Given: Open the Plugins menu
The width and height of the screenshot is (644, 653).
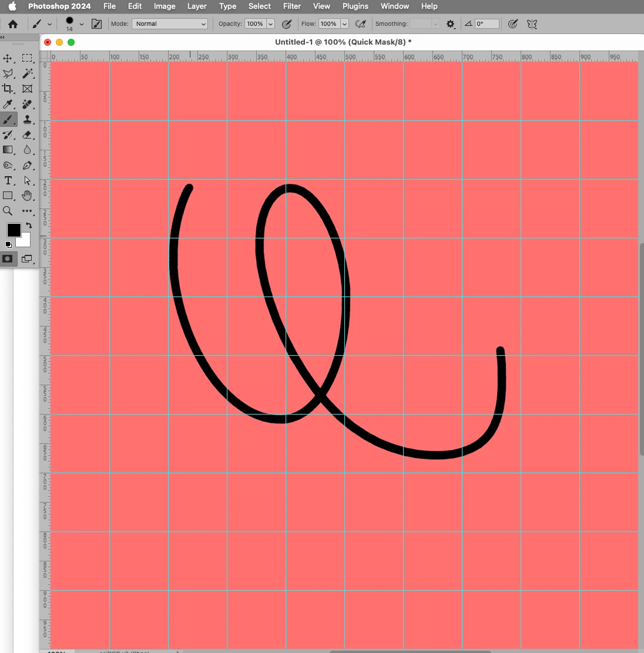Looking at the screenshot, I should [x=355, y=6].
